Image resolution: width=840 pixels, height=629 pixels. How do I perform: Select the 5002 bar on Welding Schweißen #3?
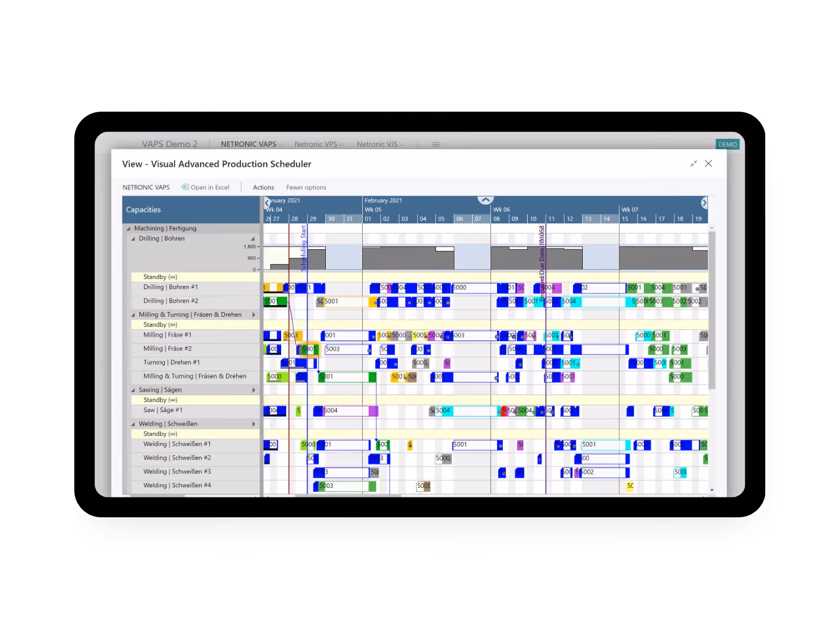pos(605,472)
